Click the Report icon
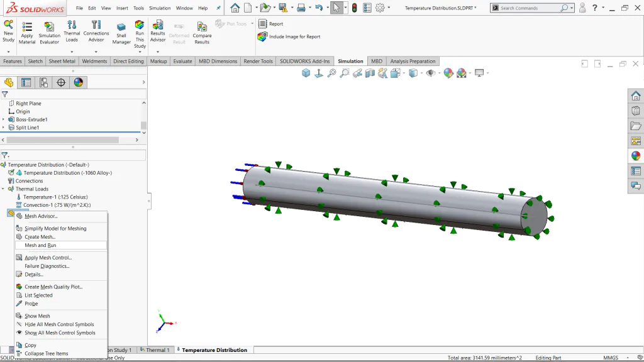 click(x=262, y=24)
